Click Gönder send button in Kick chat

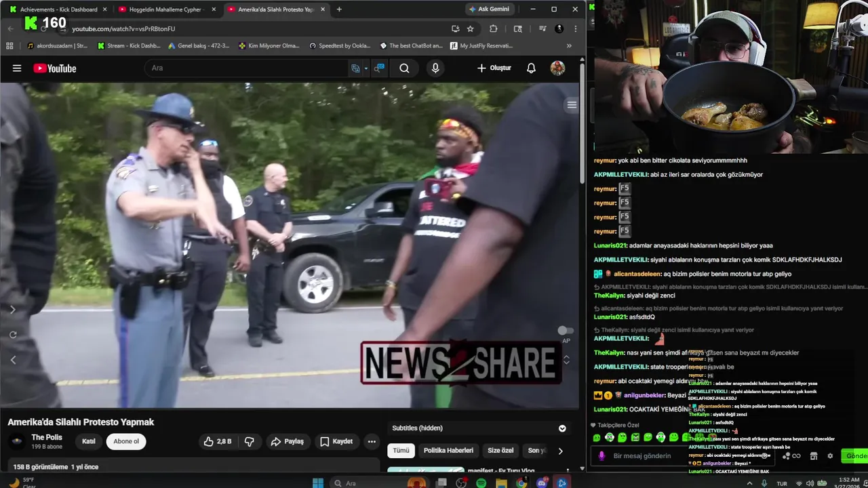pos(854,456)
